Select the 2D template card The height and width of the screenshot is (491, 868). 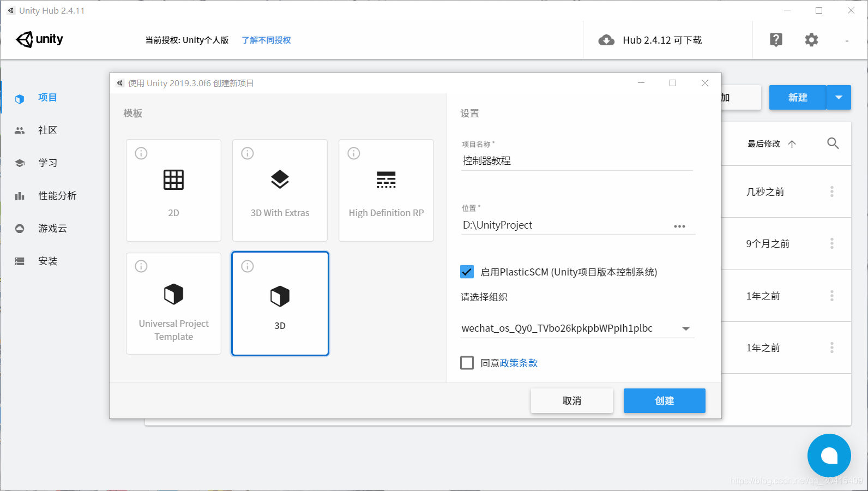173,190
